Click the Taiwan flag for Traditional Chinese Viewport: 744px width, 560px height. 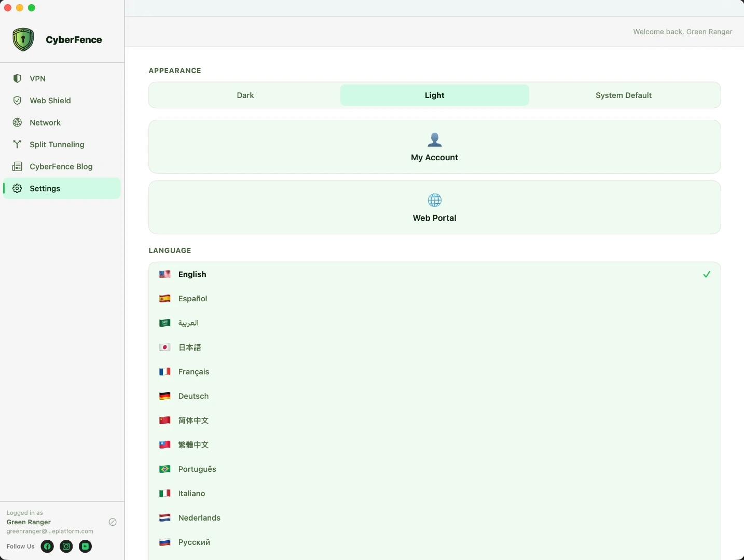165,445
